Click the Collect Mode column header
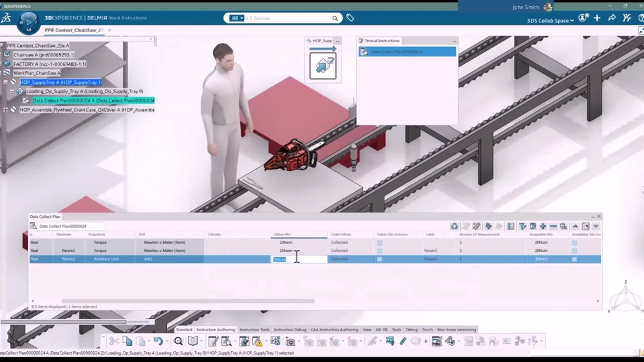644x362 pixels. (x=351, y=235)
